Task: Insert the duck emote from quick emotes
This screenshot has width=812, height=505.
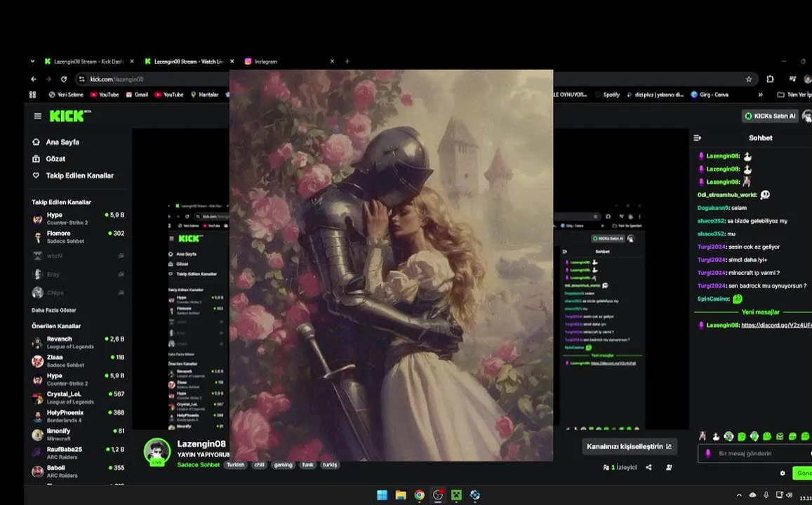Action: coord(716,437)
